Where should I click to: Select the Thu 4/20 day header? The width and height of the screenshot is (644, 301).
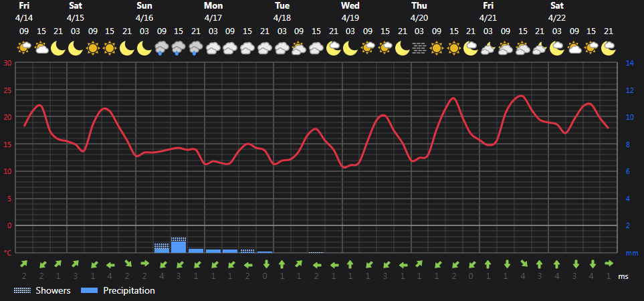tap(419, 12)
